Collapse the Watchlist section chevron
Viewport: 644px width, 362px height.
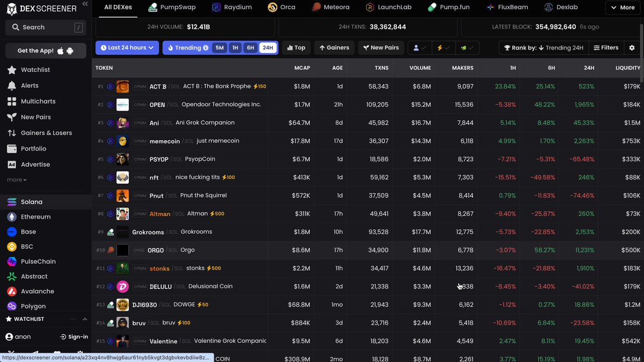[85, 319]
